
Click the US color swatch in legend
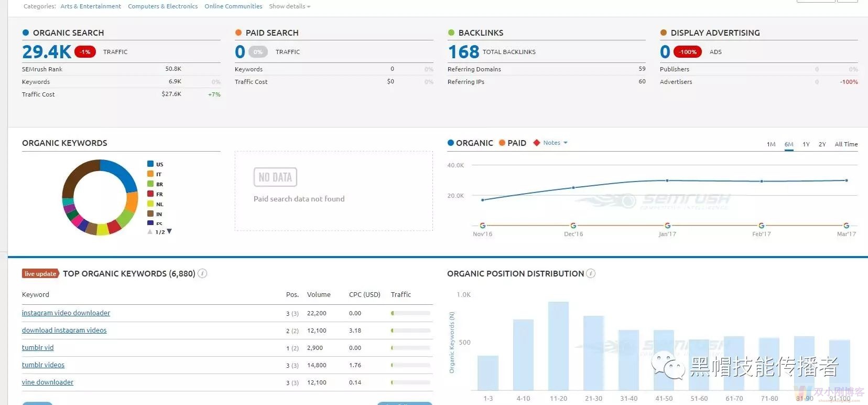coord(150,164)
